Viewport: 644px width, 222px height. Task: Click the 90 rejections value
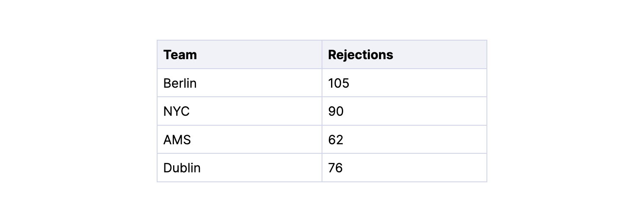pos(404,111)
